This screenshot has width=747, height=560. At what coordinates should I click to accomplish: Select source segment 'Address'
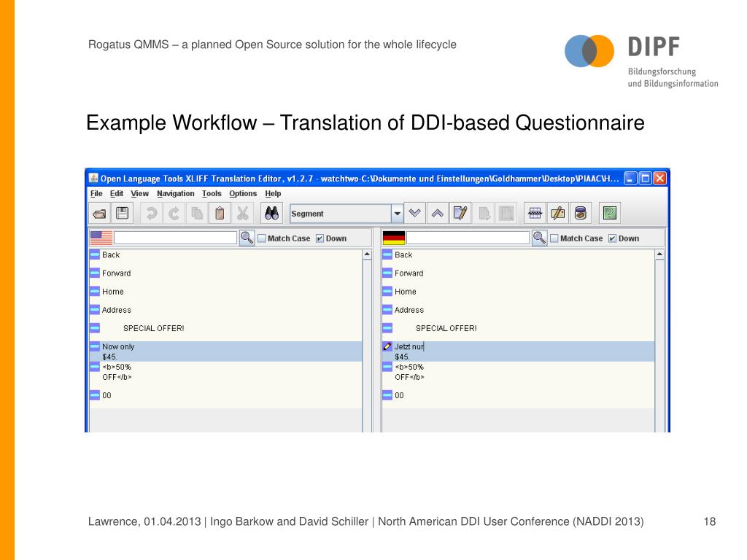click(x=116, y=310)
